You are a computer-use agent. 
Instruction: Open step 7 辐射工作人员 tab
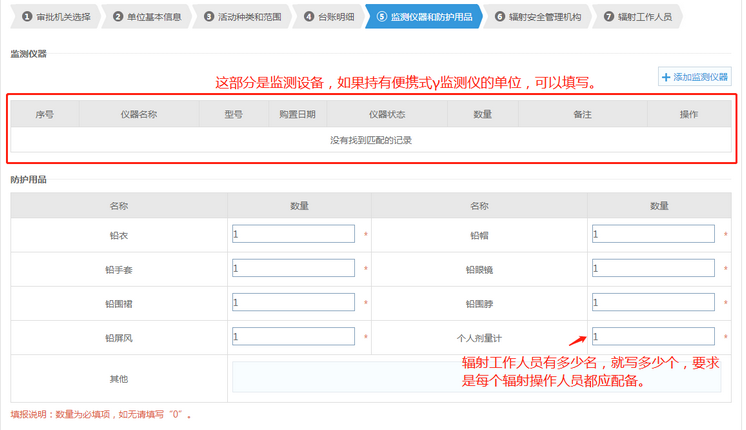point(638,17)
